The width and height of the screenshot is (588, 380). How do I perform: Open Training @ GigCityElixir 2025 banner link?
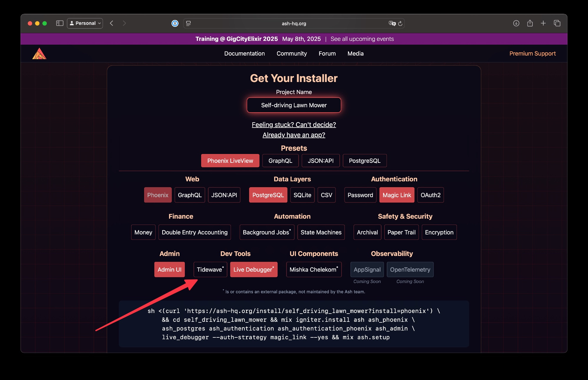pos(236,39)
